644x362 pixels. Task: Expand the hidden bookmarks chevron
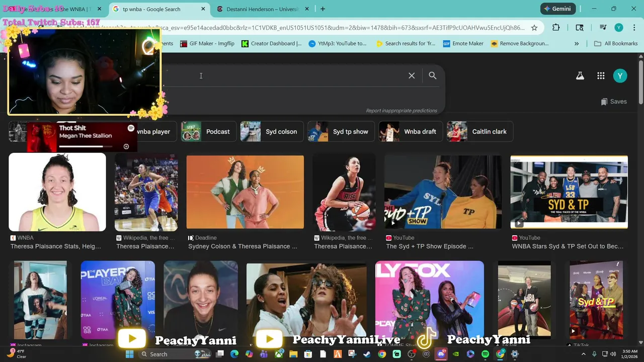click(577, 44)
